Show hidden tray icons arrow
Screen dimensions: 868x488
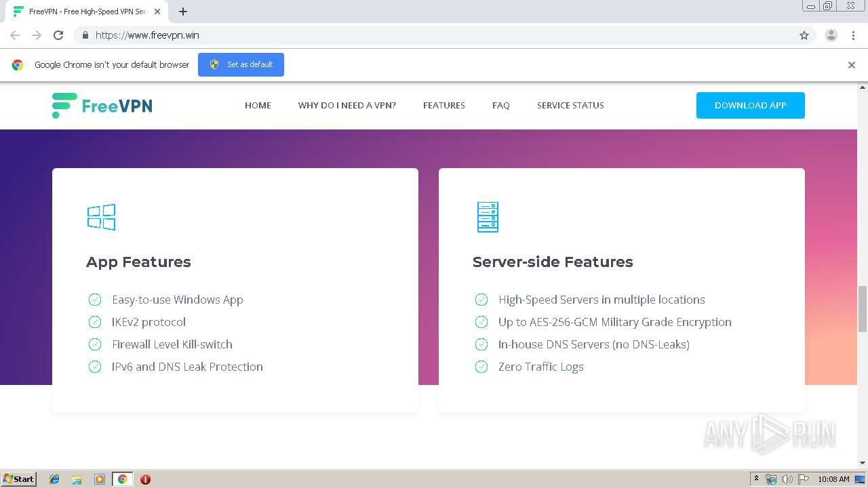point(756,479)
